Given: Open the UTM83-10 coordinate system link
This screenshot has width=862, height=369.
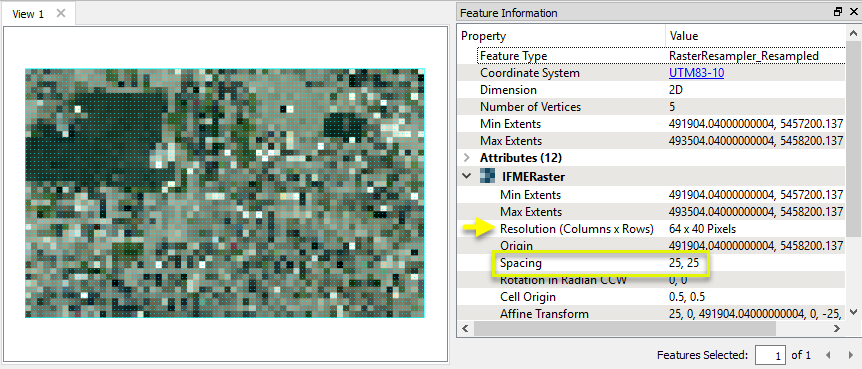Looking at the screenshot, I should [697, 73].
